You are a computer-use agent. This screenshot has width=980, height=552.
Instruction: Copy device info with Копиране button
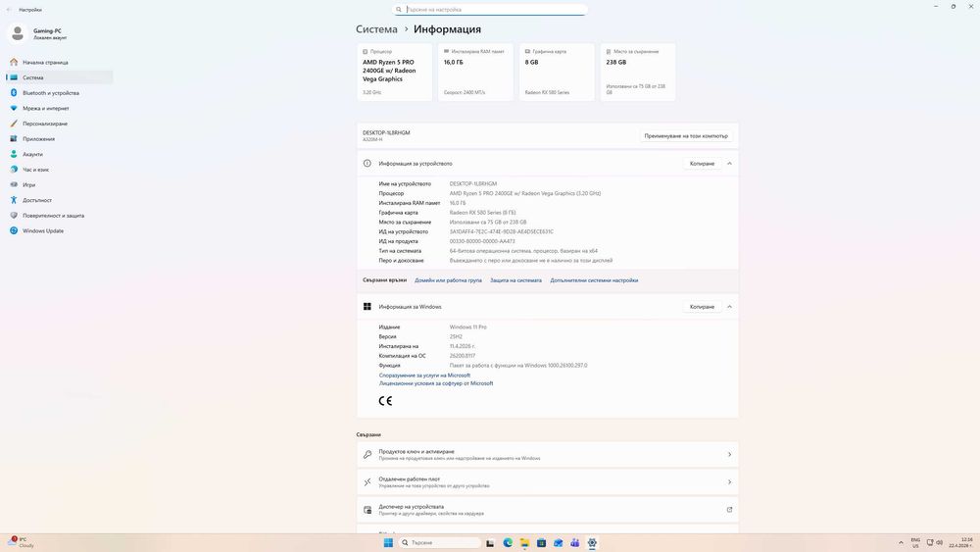(x=702, y=164)
